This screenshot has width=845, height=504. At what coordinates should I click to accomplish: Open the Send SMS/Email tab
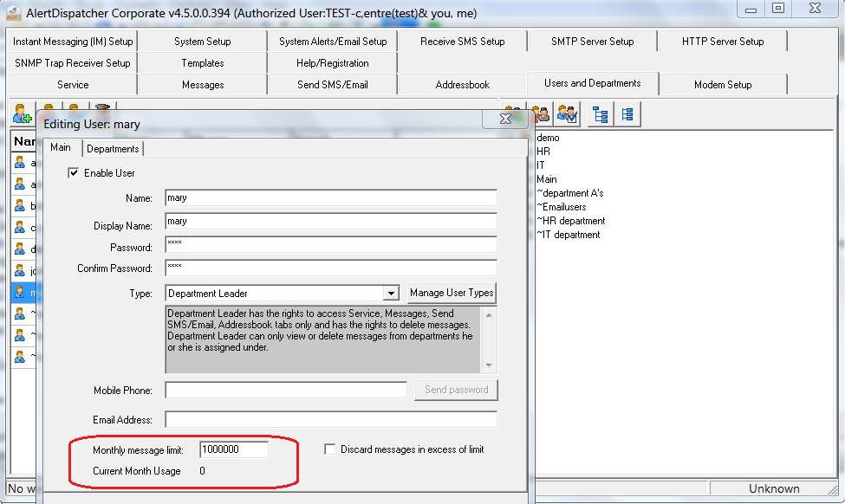(x=333, y=85)
